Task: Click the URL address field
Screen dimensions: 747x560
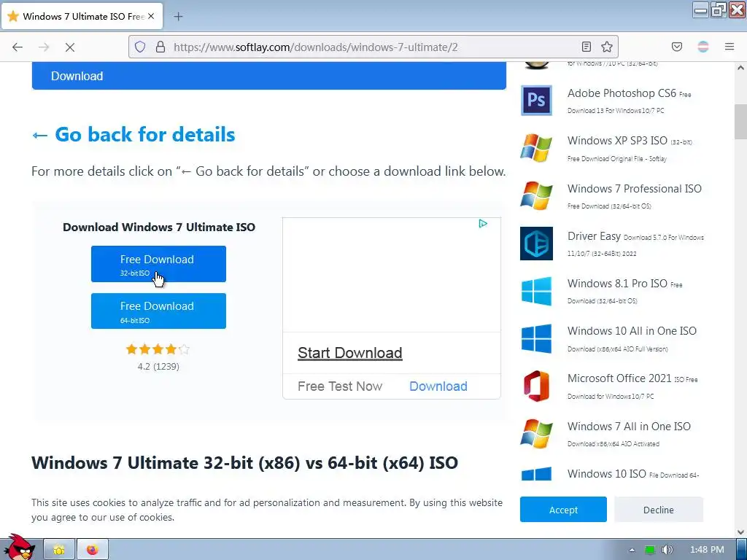Action: coord(374,47)
